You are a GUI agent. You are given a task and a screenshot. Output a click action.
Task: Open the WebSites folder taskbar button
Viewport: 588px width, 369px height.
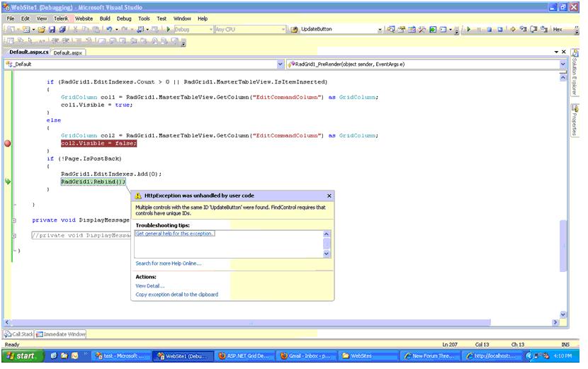point(368,356)
